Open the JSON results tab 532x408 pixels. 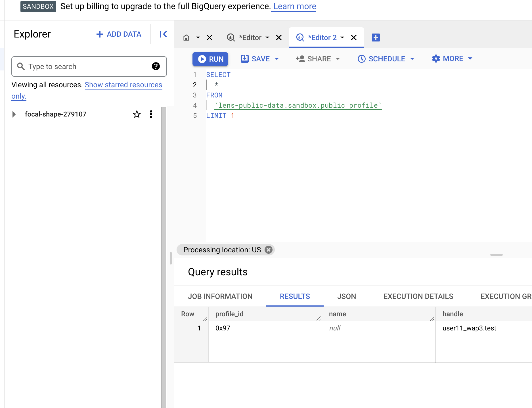pyautogui.click(x=347, y=296)
